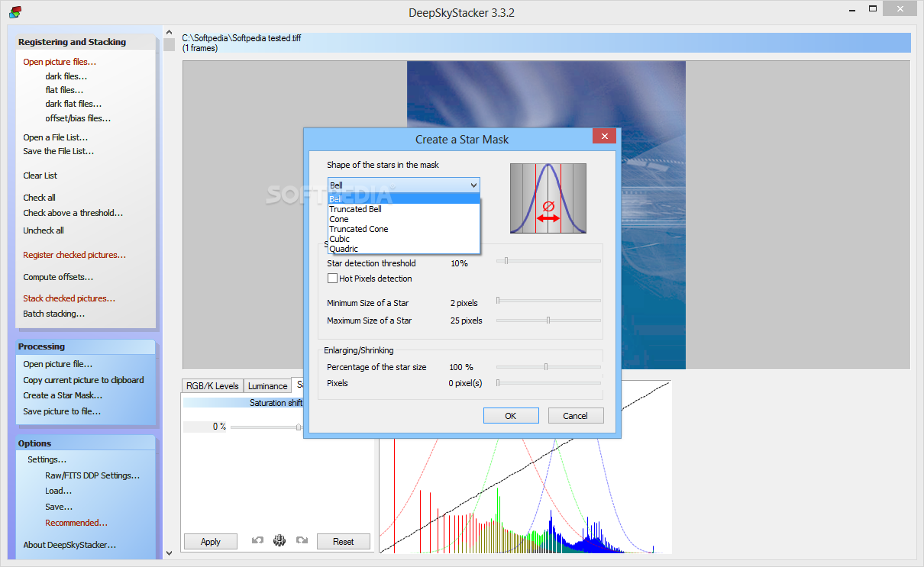Screen dimensions: 924x567
Task: Open About DeepSkyStacker
Action: 69,545
